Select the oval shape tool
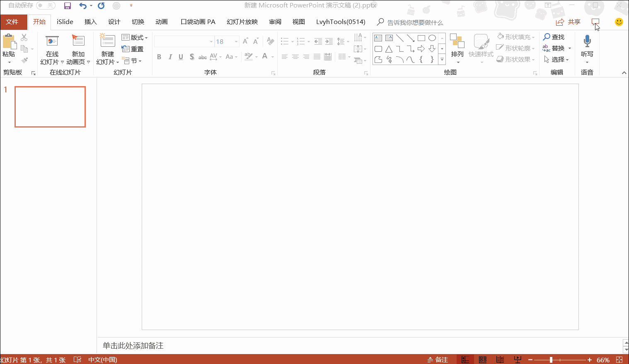 [x=432, y=38]
